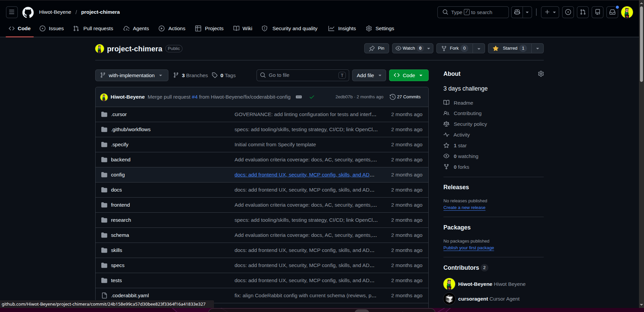Open the notifications inbox

pos(612,12)
